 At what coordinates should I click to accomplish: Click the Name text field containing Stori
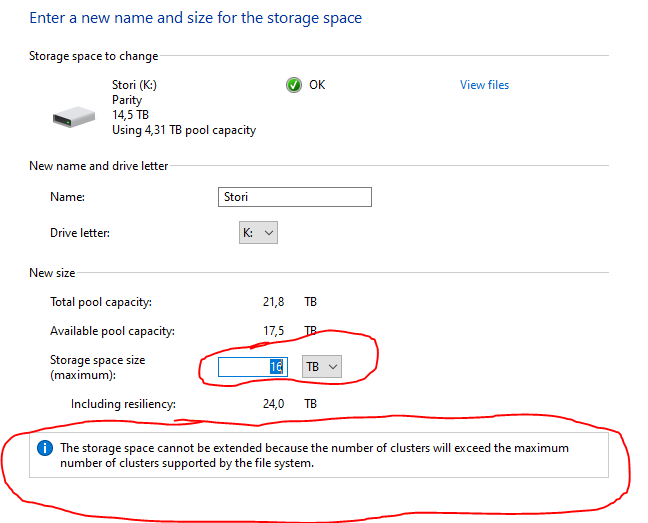click(x=294, y=197)
